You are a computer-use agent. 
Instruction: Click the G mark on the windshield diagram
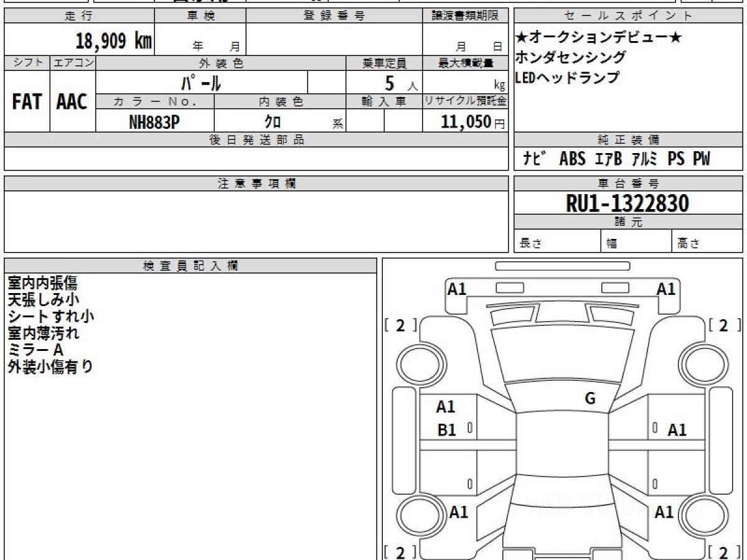tap(590, 399)
